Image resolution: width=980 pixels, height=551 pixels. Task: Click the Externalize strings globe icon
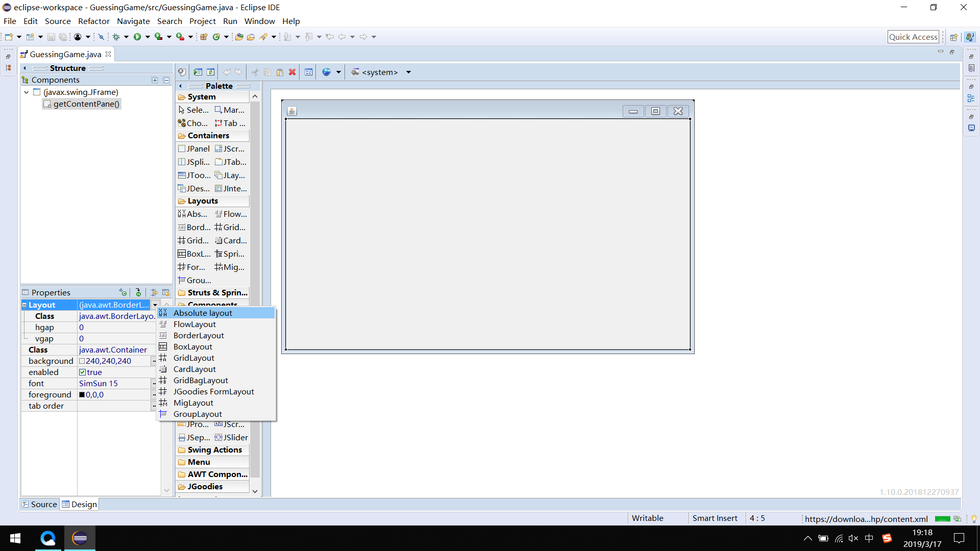(x=327, y=72)
